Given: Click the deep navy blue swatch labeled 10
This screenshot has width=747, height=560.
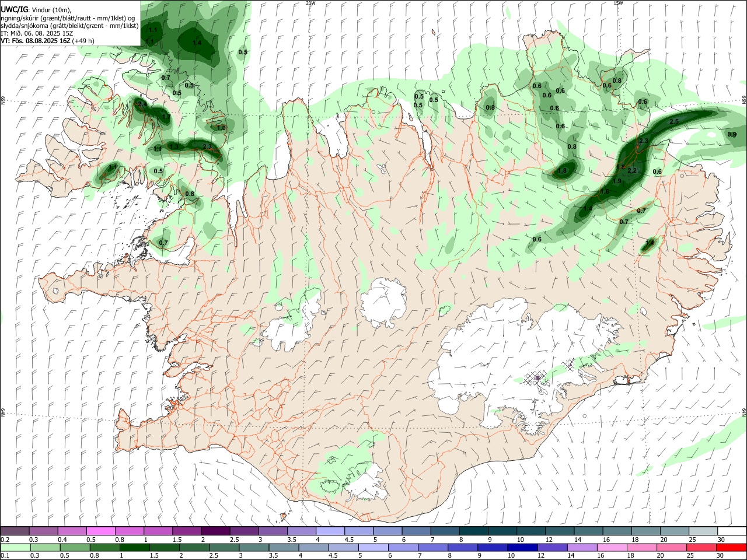Looking at the screenshot, I should tap(522, 547).
